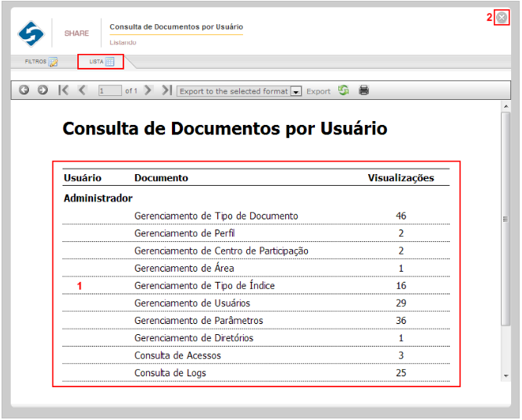This screenshot has width=522, height=420.
Task: Refresh the report with green arrows icon
Action: (x=344, y=90)
